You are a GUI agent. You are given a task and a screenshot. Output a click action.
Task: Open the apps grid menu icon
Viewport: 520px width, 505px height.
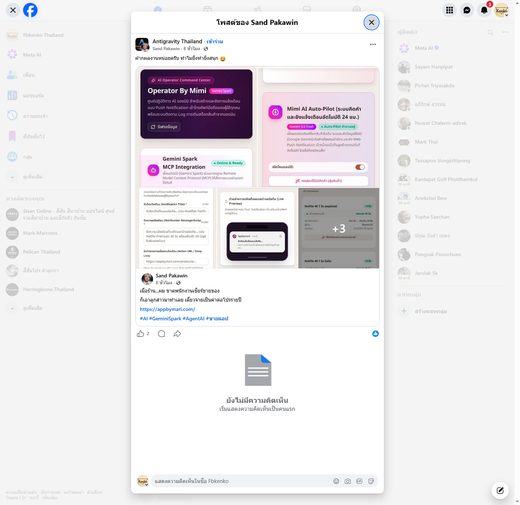tap(449, 10)
